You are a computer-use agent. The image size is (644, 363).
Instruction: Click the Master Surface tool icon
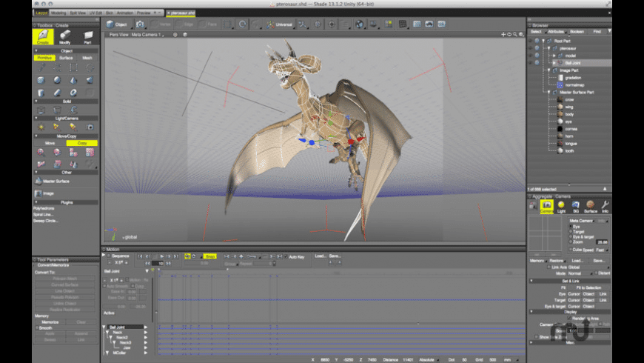38,180
